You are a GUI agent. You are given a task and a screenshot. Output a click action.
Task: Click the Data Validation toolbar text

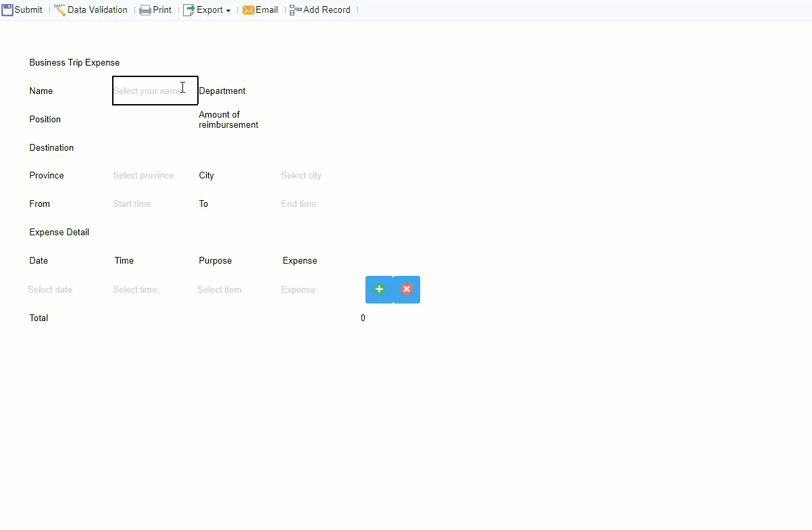pos(97,10)
